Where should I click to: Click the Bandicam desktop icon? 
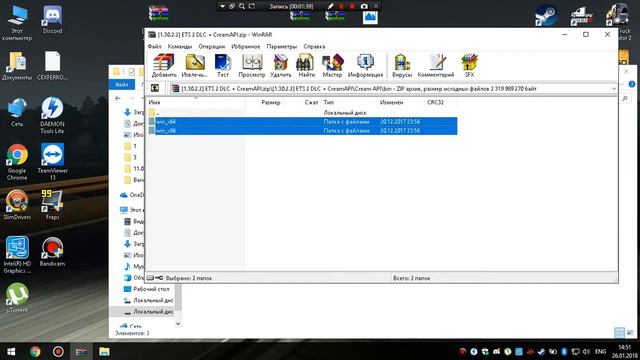click(52, 251)
